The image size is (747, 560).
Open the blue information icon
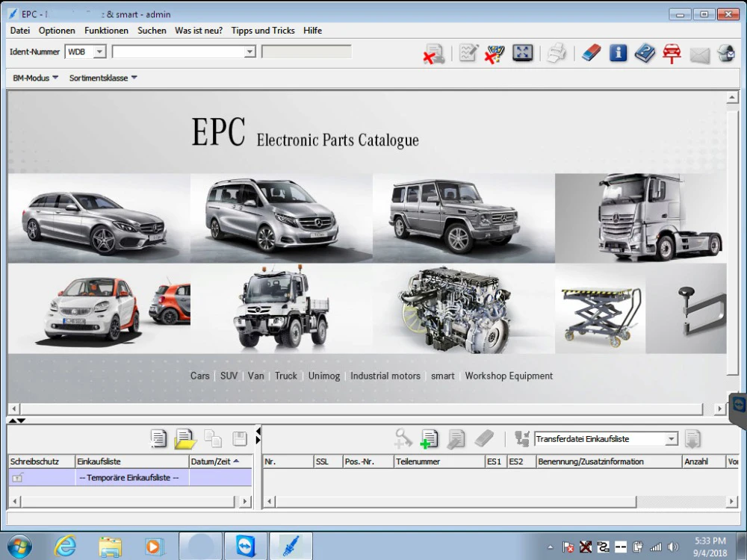coord(618,52)
